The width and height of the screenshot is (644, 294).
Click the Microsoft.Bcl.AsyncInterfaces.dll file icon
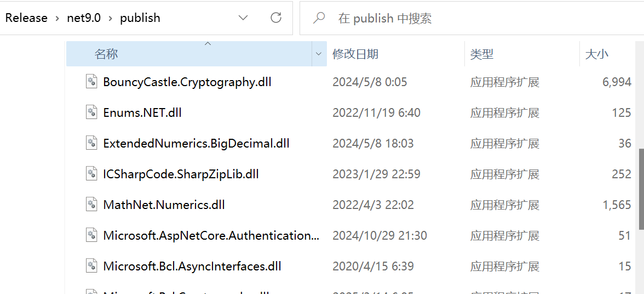[x=91, y=266]
